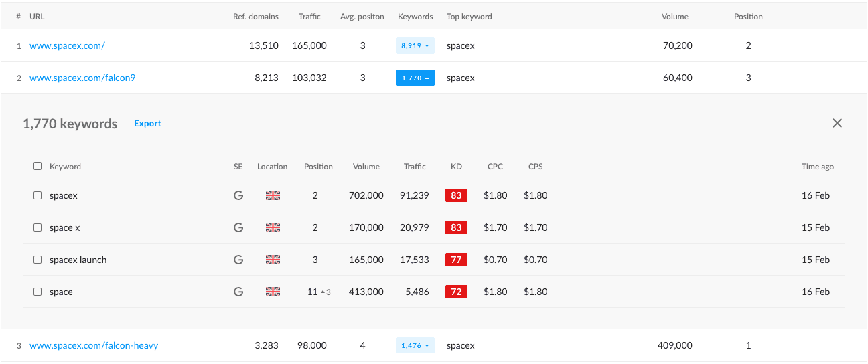Click the Top keyword column header

click(469, 17)
